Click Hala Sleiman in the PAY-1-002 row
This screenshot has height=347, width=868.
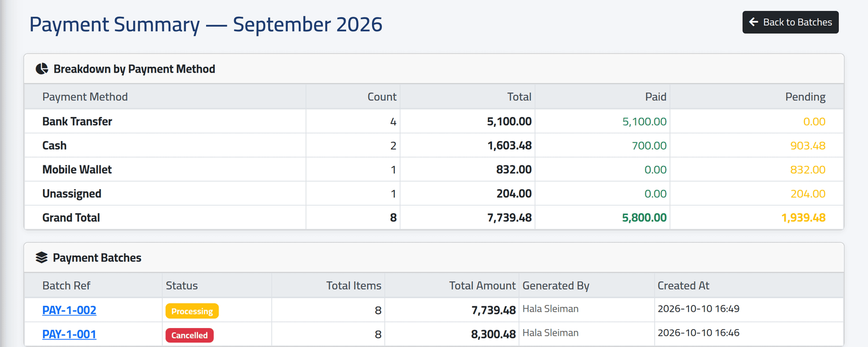551,309
